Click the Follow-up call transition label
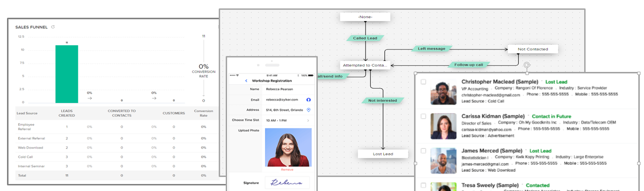644x191 pixels. (469, 65)
